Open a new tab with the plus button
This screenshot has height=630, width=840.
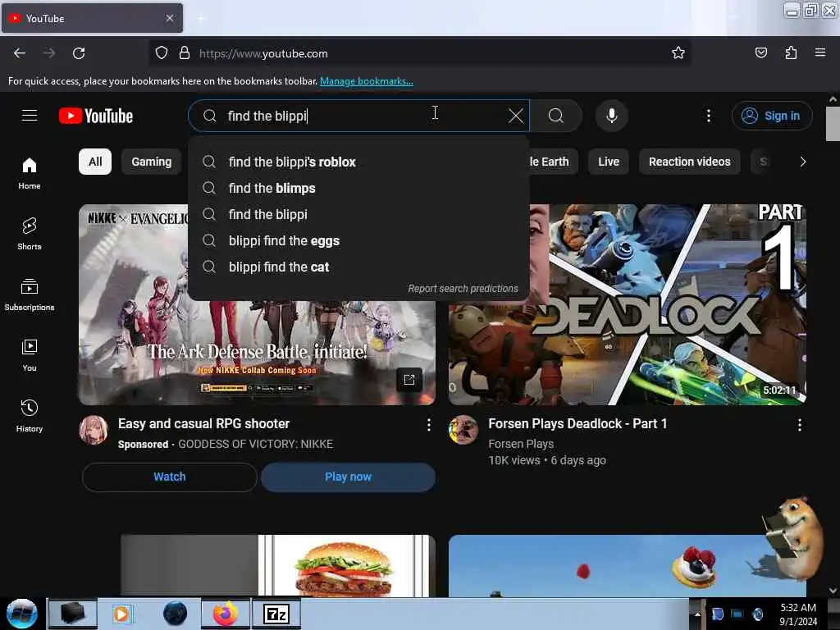coord(200,18)
